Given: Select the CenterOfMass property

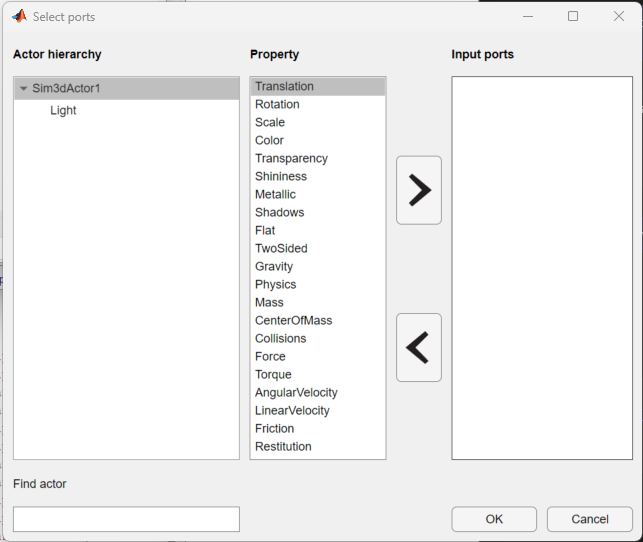Looking at the screenshot, I should (318, 321).
